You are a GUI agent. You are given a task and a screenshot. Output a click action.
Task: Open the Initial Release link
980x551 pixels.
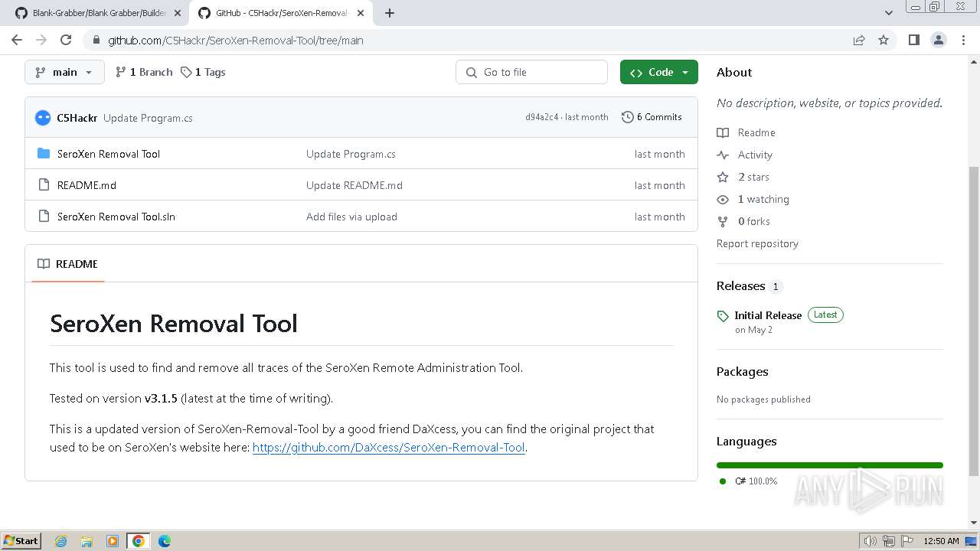click(x=768, y=315)
